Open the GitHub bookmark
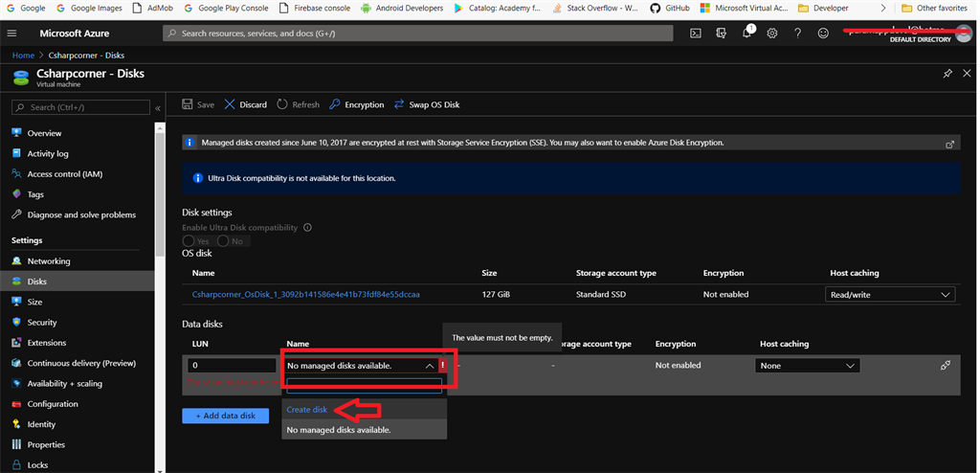The height and width of the screenshot is (473, 980). [669, 8]
